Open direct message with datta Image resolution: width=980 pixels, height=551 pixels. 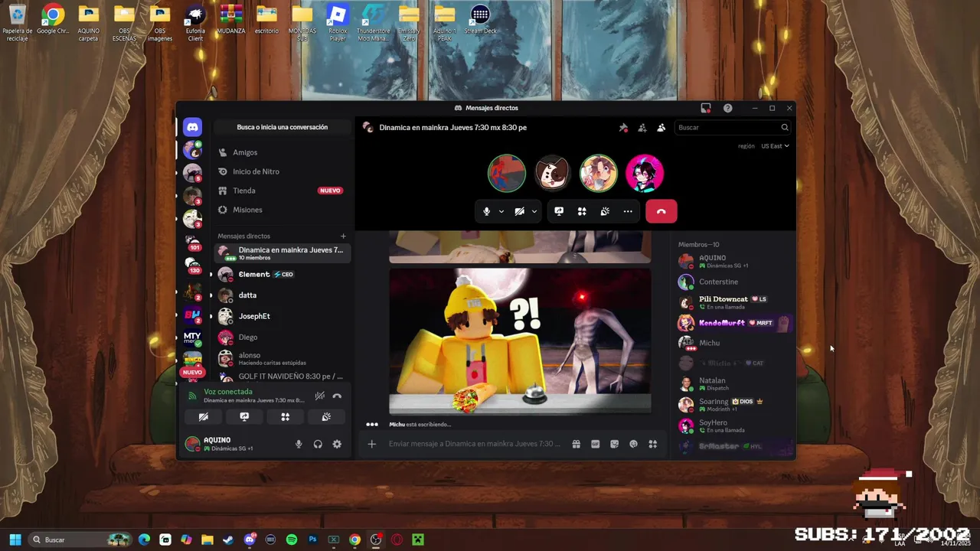(282, 295)
